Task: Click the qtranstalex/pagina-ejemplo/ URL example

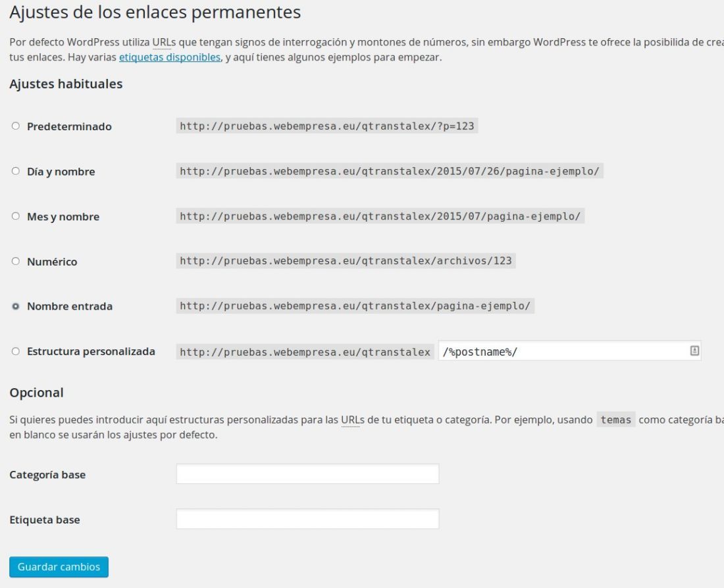Action: [x=355, y=306]
